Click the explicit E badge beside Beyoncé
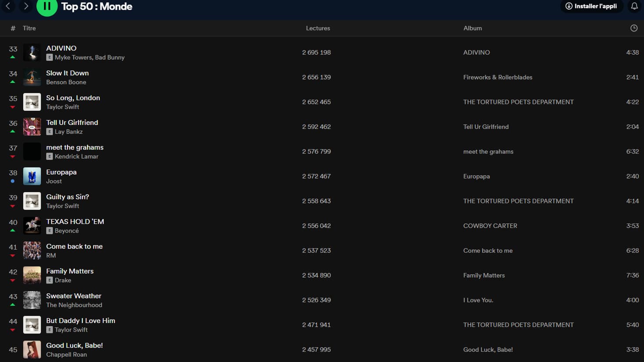The width and height of the screenshot is (644, 362). click(x=50, y=231)
